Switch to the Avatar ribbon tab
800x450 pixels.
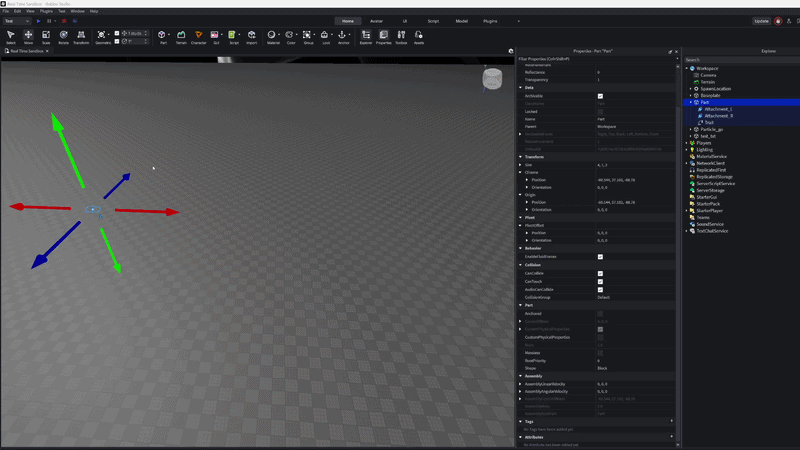point(376,20)
